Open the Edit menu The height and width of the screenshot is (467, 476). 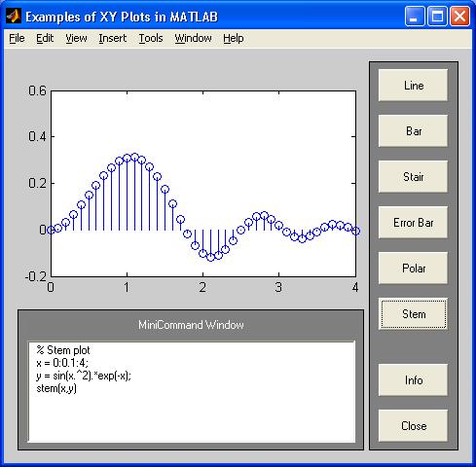coord(45,38)
